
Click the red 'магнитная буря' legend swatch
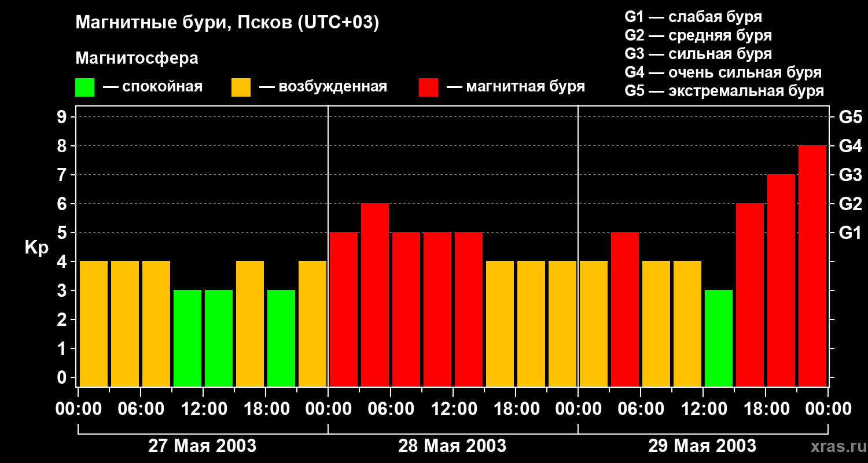pyautogui.click(x=428, y=87)
